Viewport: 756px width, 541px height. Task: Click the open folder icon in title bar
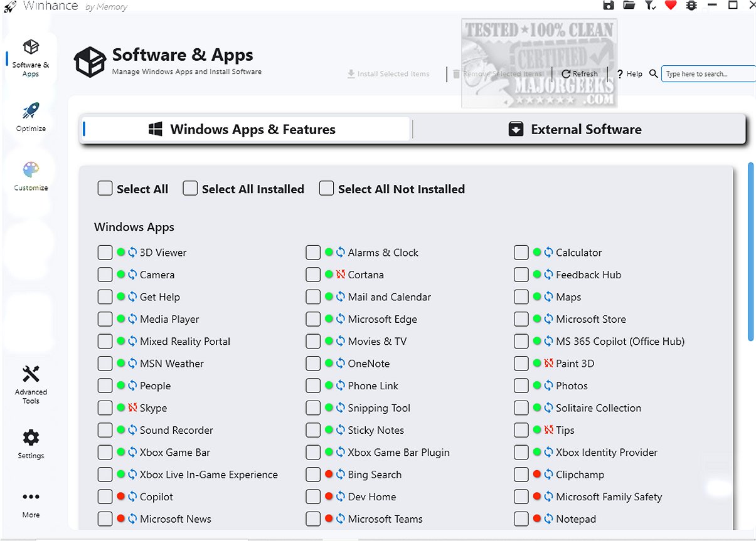click(629, 6)
